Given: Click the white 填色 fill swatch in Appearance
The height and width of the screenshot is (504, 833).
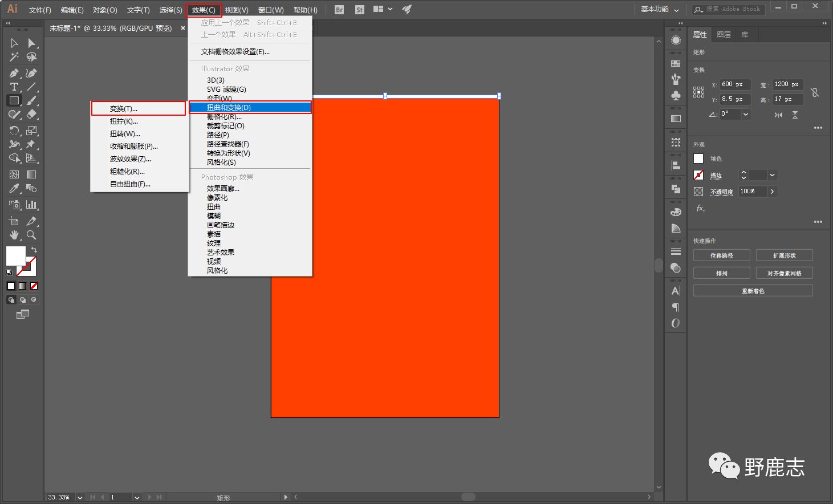Looking at the screenshot, I should click(x=698, y=158).
